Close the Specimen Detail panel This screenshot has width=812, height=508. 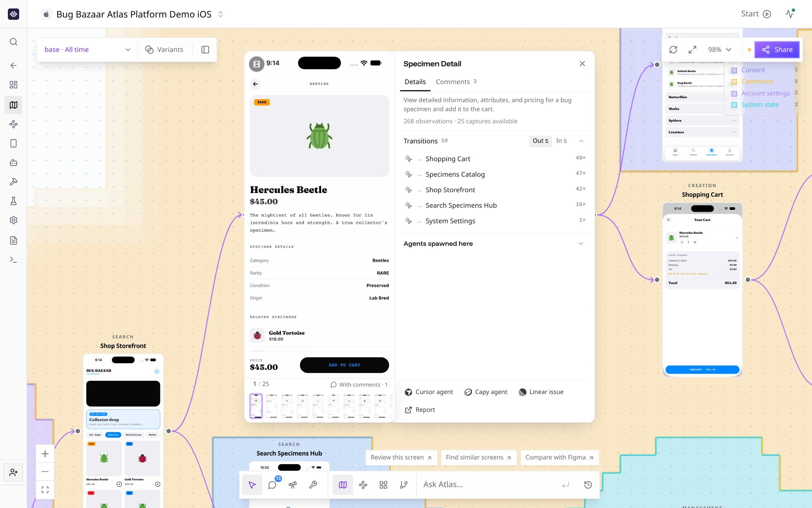[x=582, y=64]
